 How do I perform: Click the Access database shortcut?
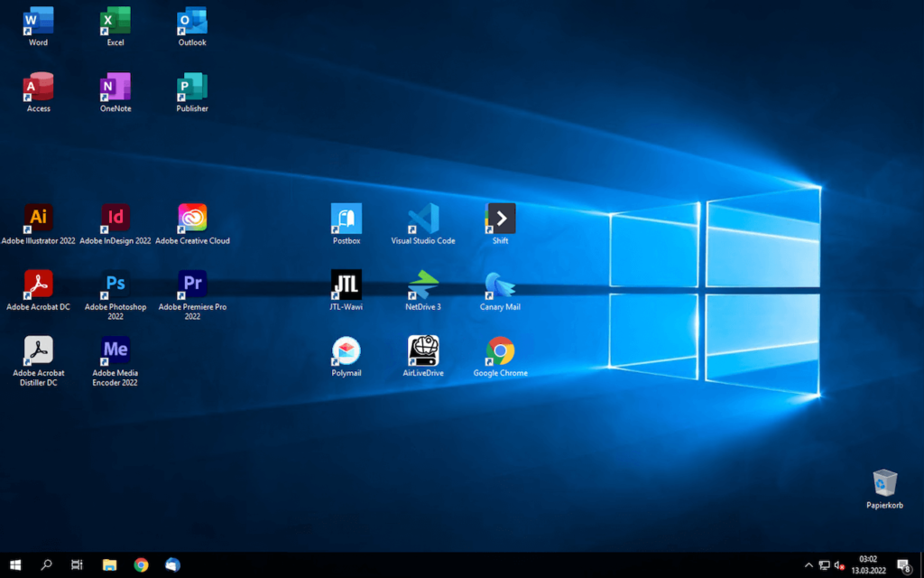tap(38, 93)
